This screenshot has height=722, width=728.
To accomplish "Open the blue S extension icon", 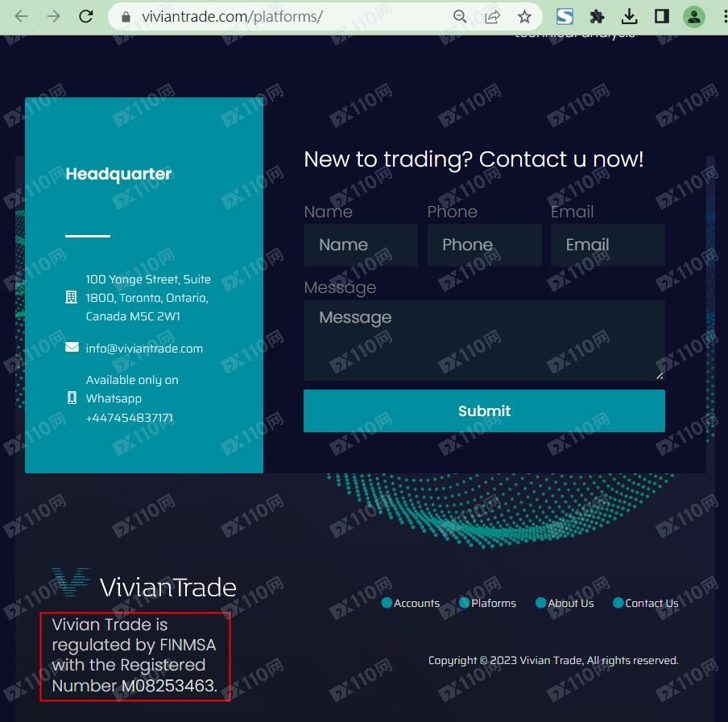I will [565, 17].
